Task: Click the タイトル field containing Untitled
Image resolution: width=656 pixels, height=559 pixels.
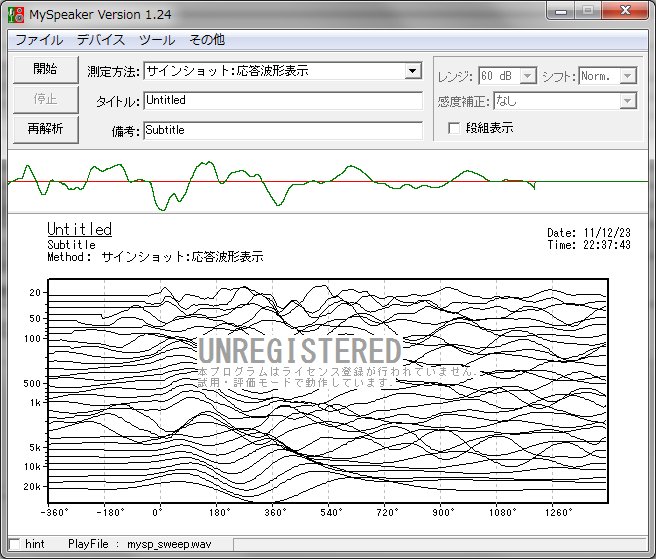Action: 283,100
